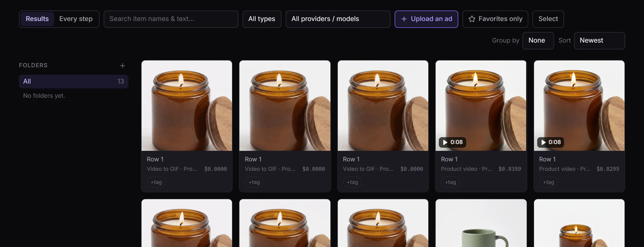Open the All types dropdown
Image resolution: width=644 pixels, height=247 pixels.
262,19
